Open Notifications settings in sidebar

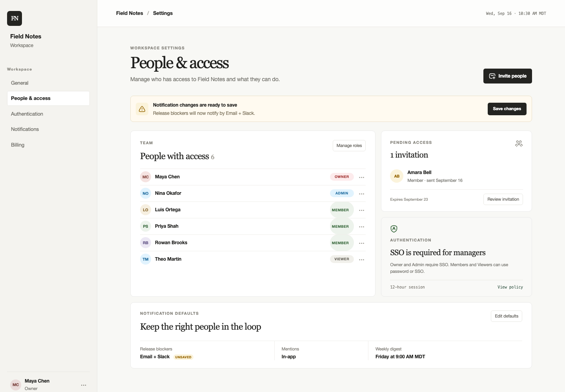point(48,129)
